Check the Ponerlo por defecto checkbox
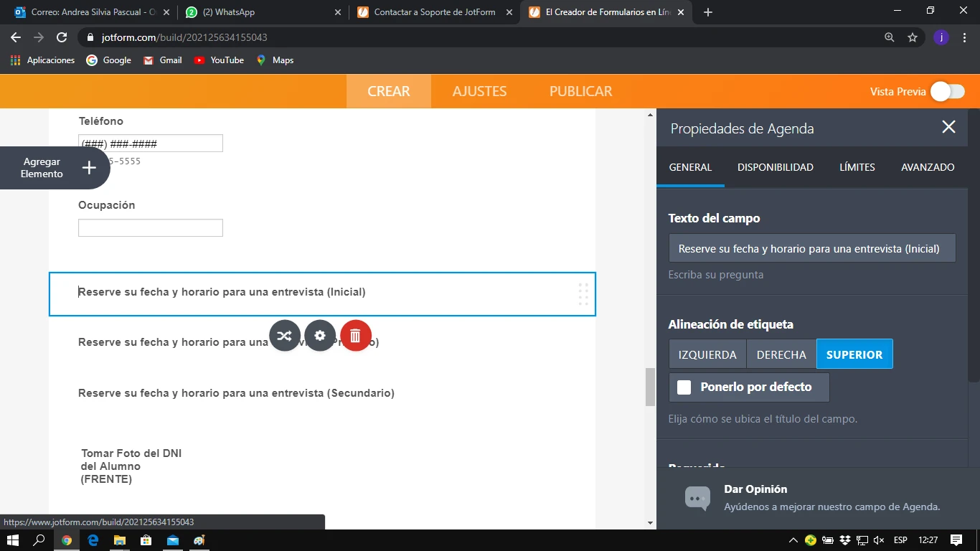 click(x=683, y=387)
